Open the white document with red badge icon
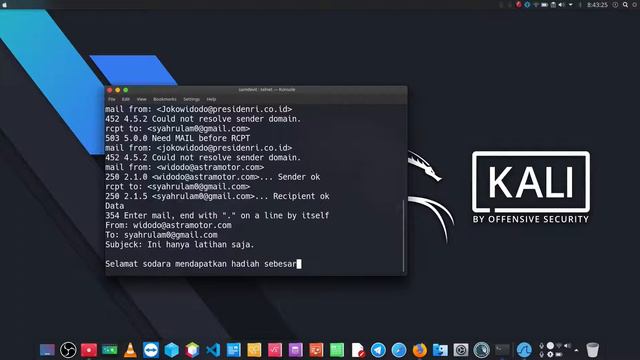This screenshot has height=360, width=640. 358,350
